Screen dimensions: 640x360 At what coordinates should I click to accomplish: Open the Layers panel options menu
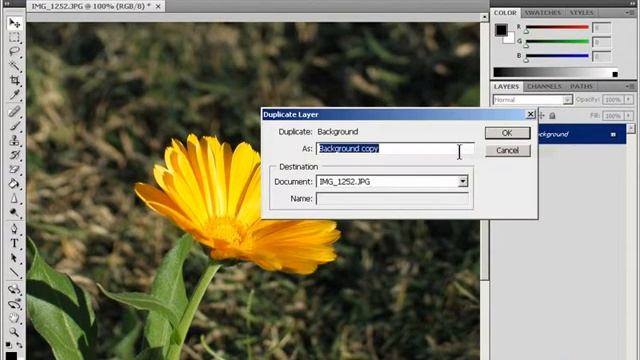(x=630, y=86)
